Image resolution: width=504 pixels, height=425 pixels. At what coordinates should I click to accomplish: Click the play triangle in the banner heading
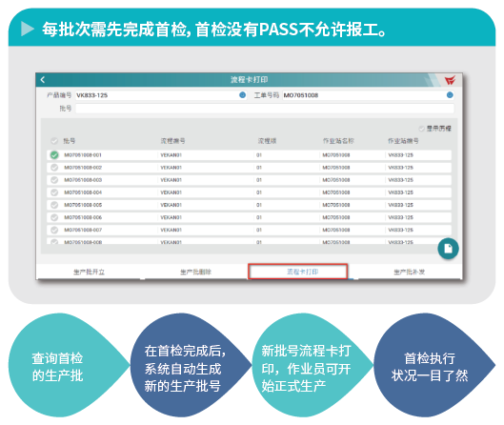(x=28, y=29)
